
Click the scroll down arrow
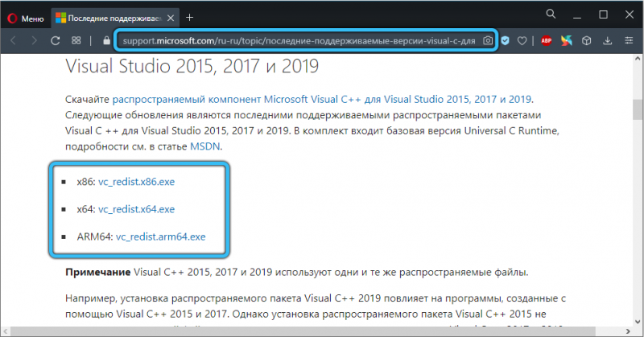(x=638, y=323)
